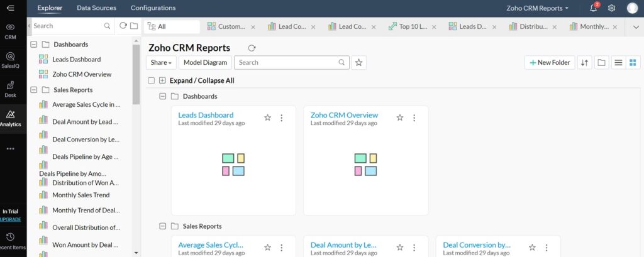The image size is (644, 257).
Task: Open Desk from the left sidebar
Action: click(11, 89)
